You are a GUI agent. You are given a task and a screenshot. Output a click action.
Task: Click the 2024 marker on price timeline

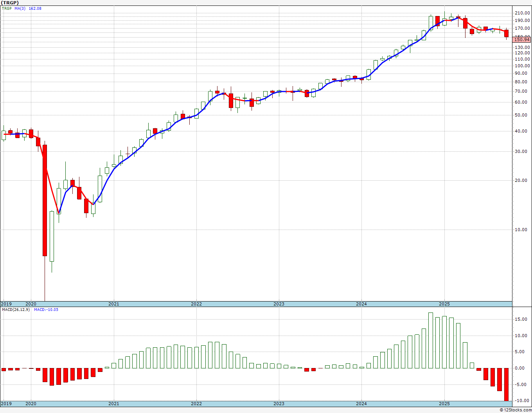(x=361, y=304)
